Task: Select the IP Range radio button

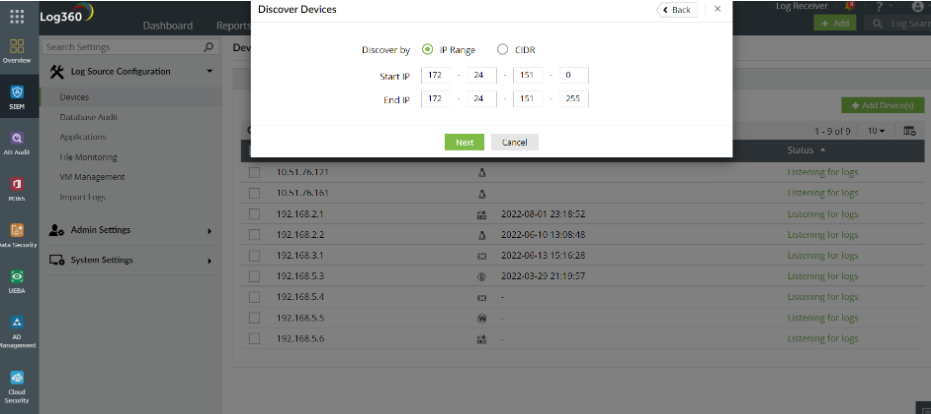Action: 427,50
